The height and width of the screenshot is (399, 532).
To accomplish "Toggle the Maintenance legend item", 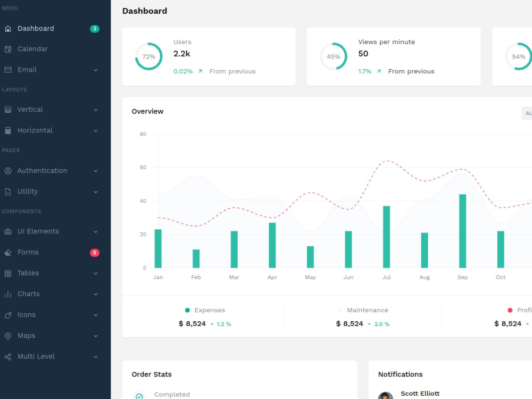I will pyautogui.click(x=363, y=311).
